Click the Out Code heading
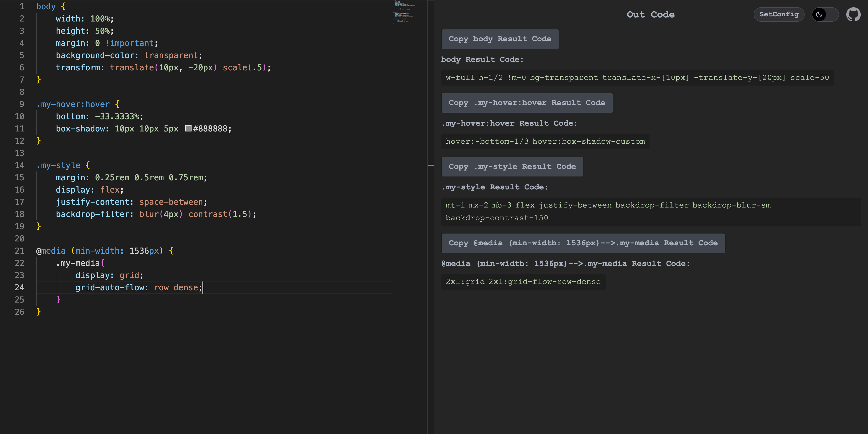 tap(650, 14)
